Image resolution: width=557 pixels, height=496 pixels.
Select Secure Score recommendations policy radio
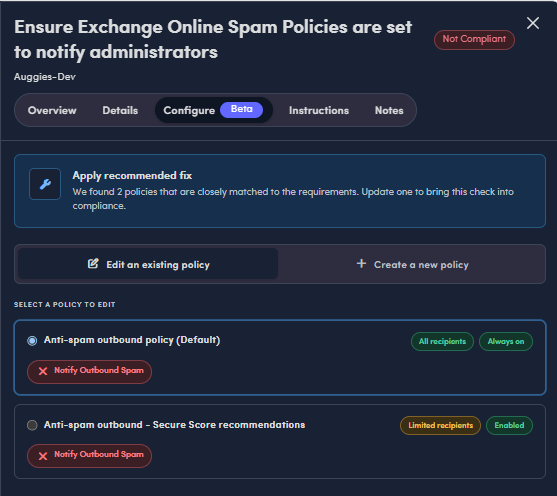[32, 425]
